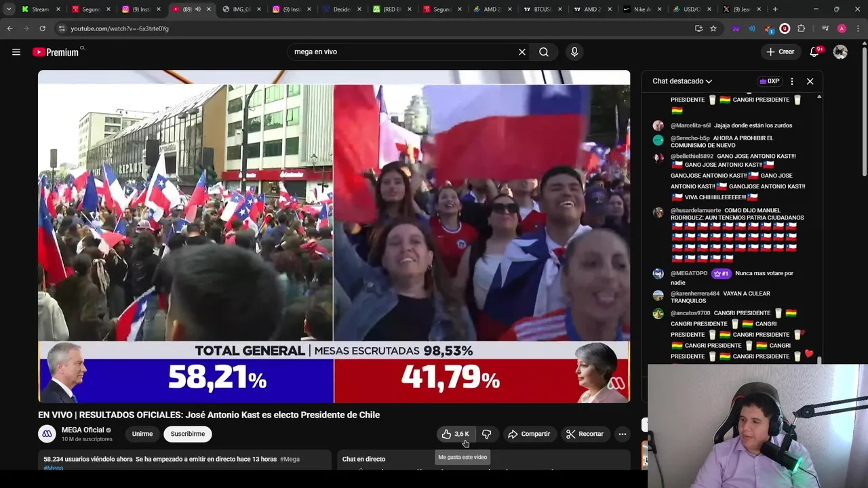868x488 pixels.
Task: Run search with the magnifier button
Action: pos(544,52)
